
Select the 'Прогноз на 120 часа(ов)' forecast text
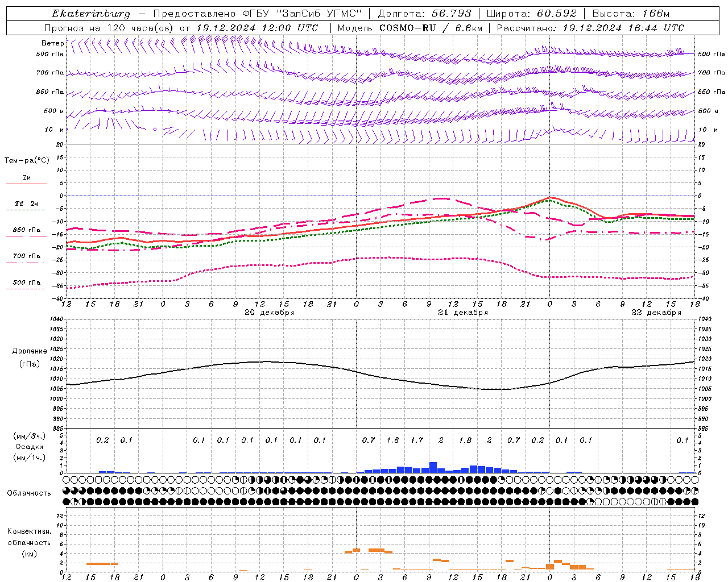pos(110,28)
